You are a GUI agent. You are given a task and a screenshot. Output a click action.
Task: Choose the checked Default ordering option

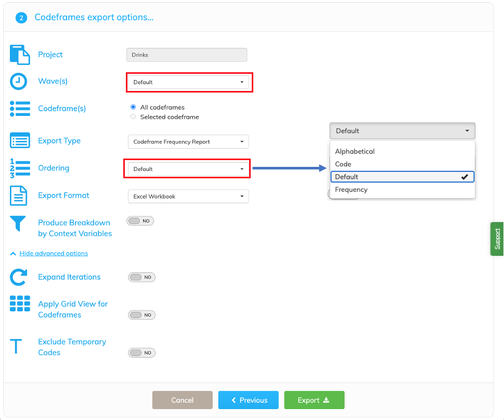[x=403, y=177]
